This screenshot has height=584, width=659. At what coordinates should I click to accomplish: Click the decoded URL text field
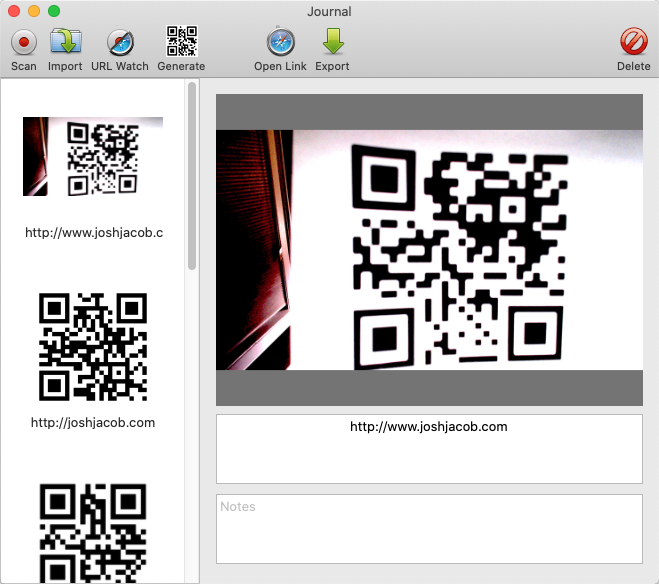pyautogui.click(x=429, y=449)
